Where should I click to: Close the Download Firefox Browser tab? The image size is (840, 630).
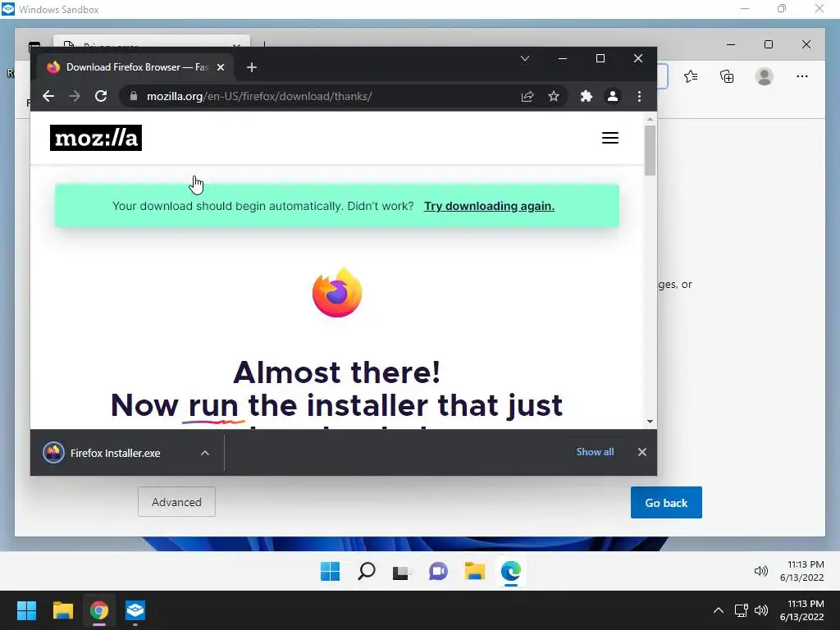pos(220,67)
